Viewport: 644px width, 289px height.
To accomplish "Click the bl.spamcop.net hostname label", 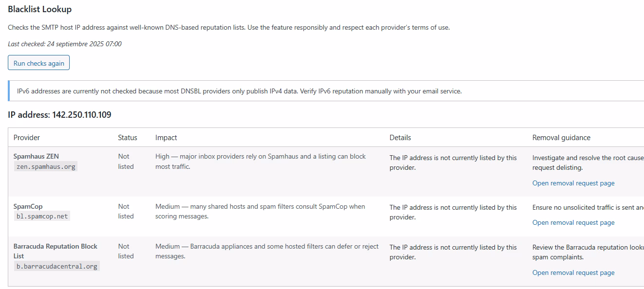I will click(42, 217).
